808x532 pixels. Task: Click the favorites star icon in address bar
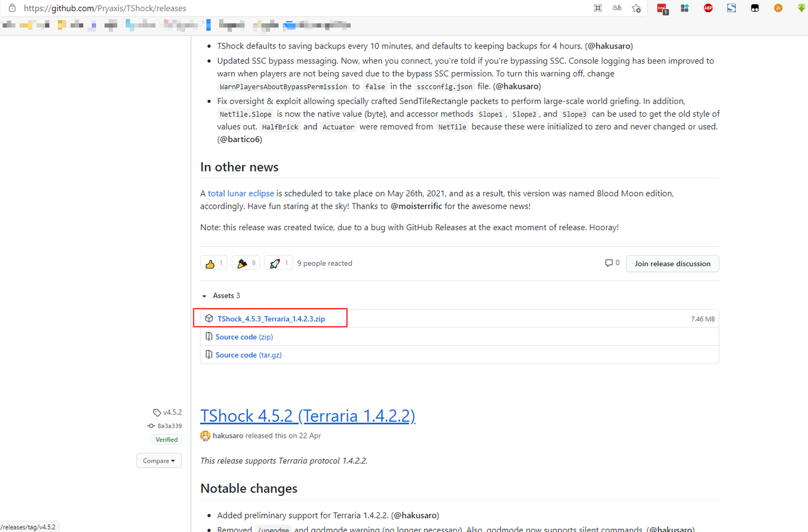(x=637, y=8)
